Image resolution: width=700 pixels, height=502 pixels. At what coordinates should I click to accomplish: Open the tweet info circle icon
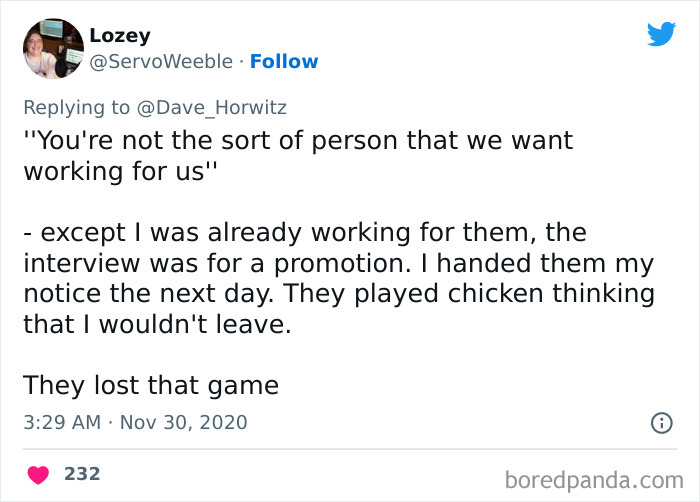click(x=661, y=423)
